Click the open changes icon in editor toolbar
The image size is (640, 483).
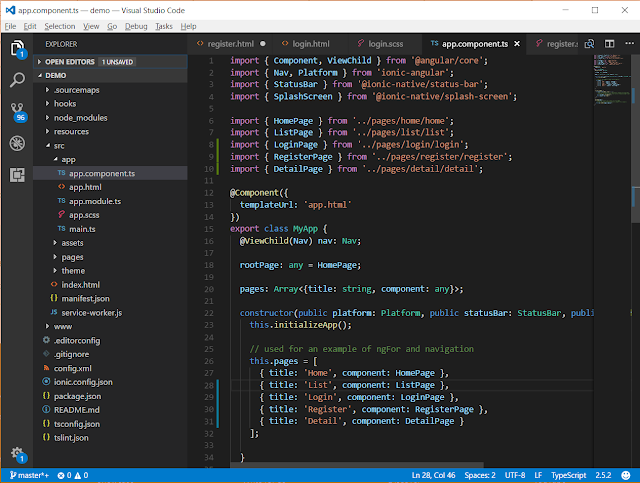coord(589,44)
